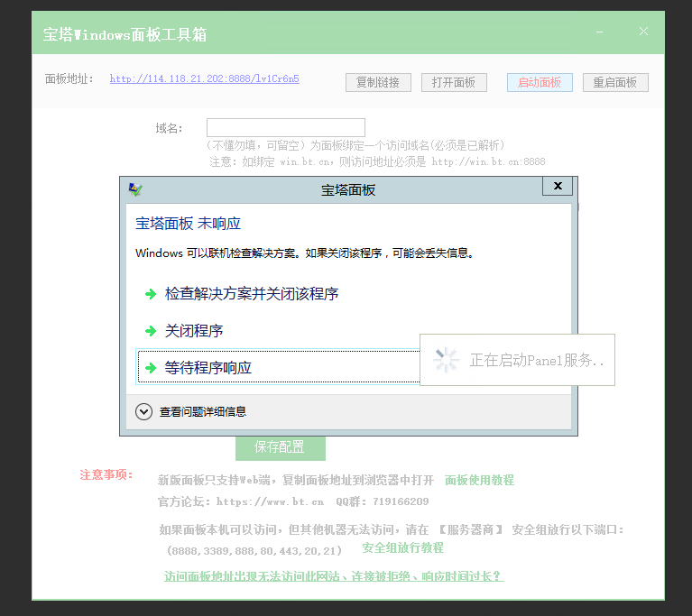Screen dimensions: 692x616
Task: Click the 保存配置 button
Action: click(x=281, y=447)
